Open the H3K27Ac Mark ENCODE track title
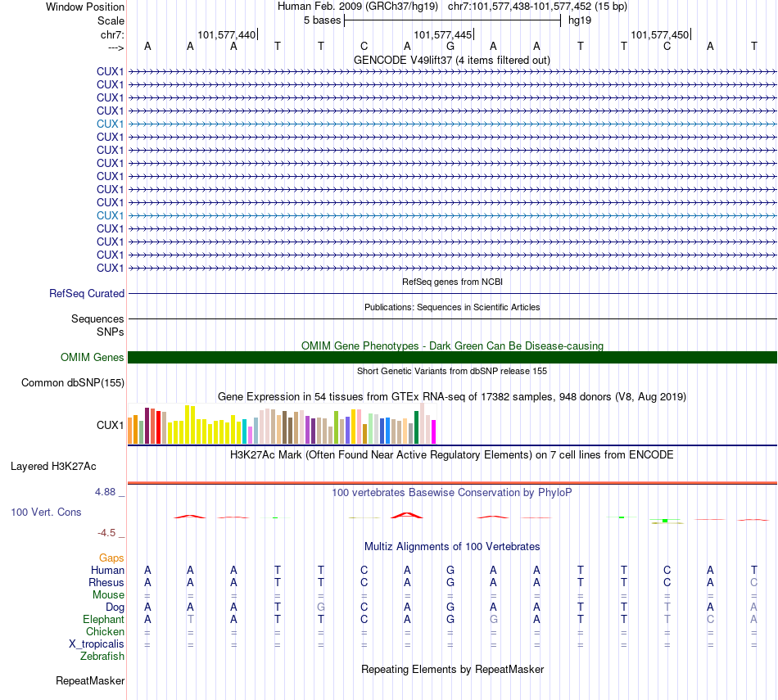The height and width of the screenshot is (700, 778). pyautogui.click(x=452, y=455)
